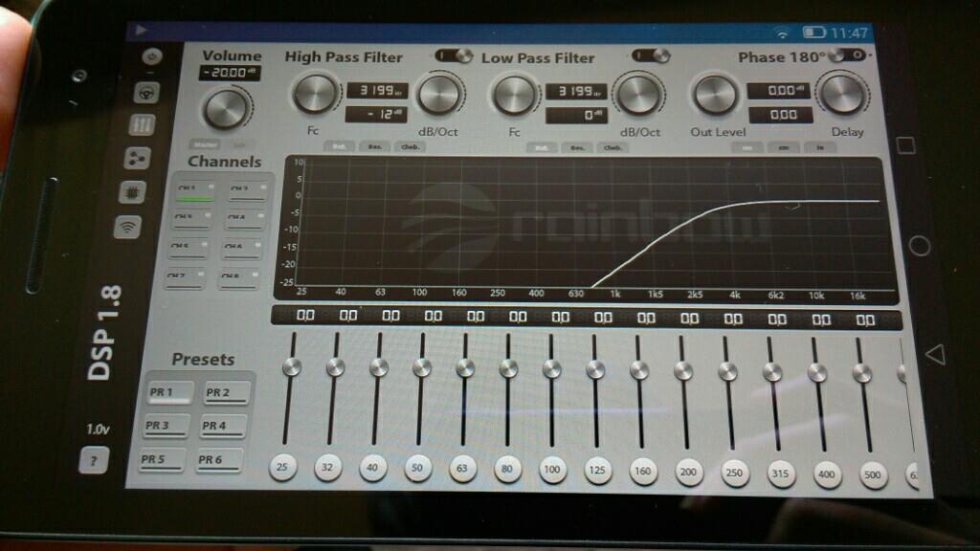Screen dimensions: 980x551
Task: Select the 315 Hz band button
Action: pyautogui.click(x=781, y=474)
